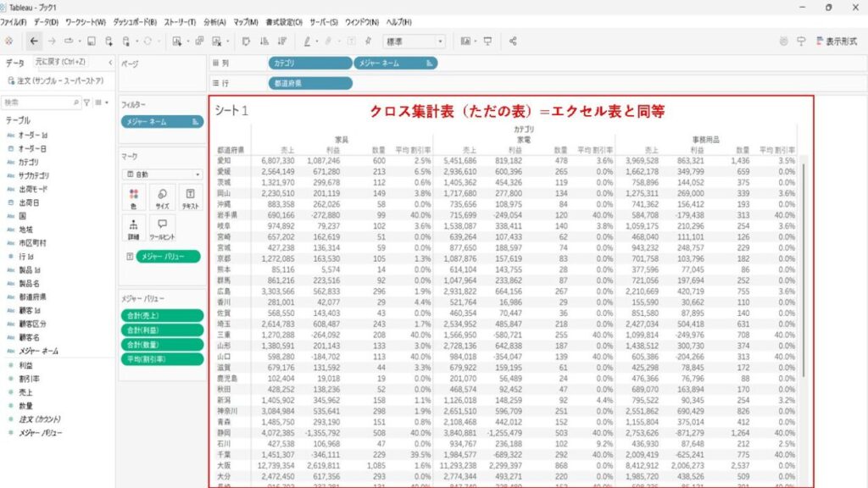Viewport: 868px width, 488px height.
Task: Toggle the 表示形式 (Show Me) panel
Action: [x=840, y=39]
